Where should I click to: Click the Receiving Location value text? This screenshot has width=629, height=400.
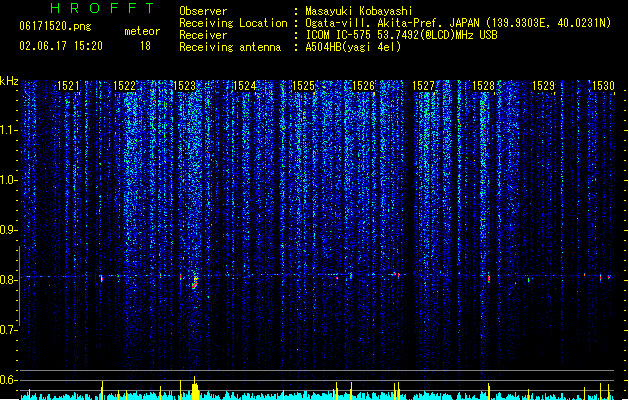458,23
